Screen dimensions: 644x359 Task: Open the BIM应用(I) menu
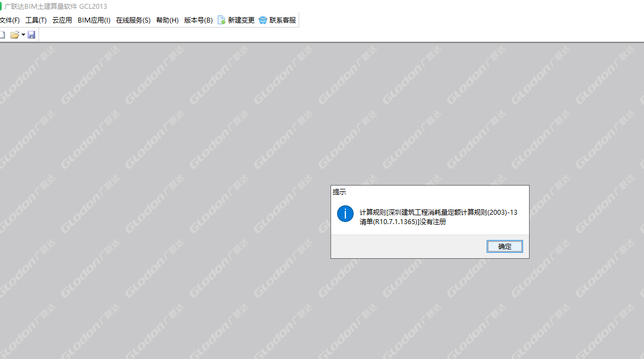tap(94, 20)
